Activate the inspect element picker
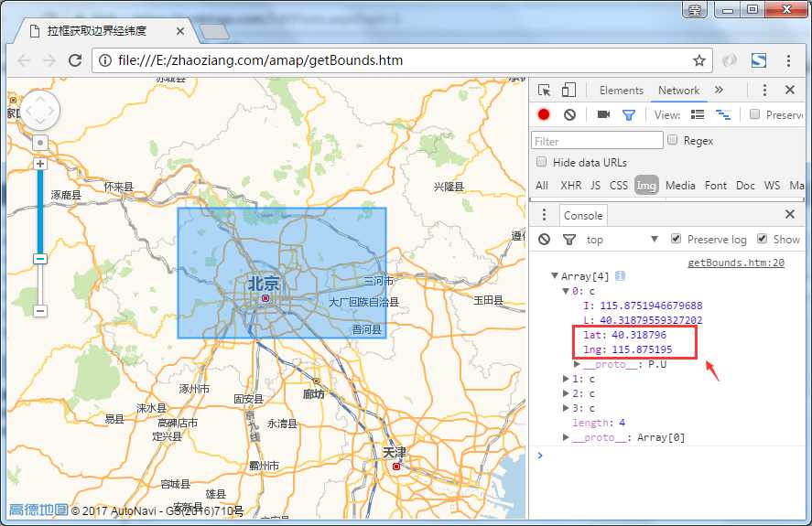The image size is (812, 526). tap(545, 90)
